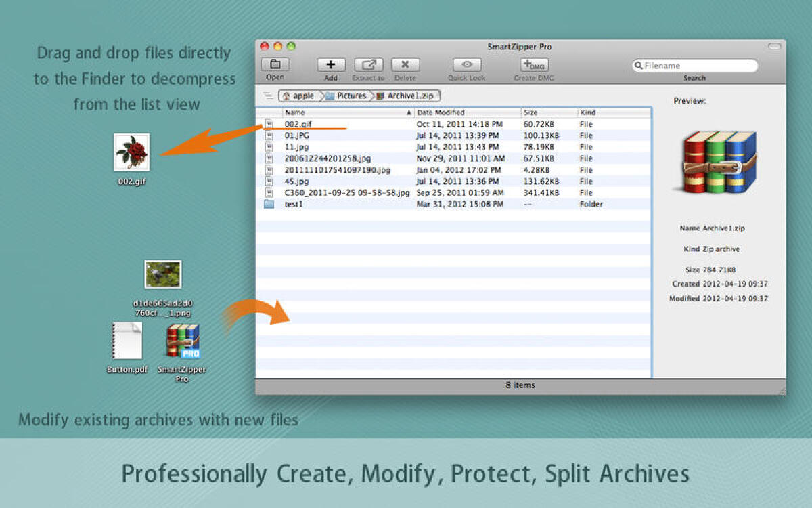Click the Create DMG toolbar icon
This screenshot has width=812, height=508.
(534, 65)
